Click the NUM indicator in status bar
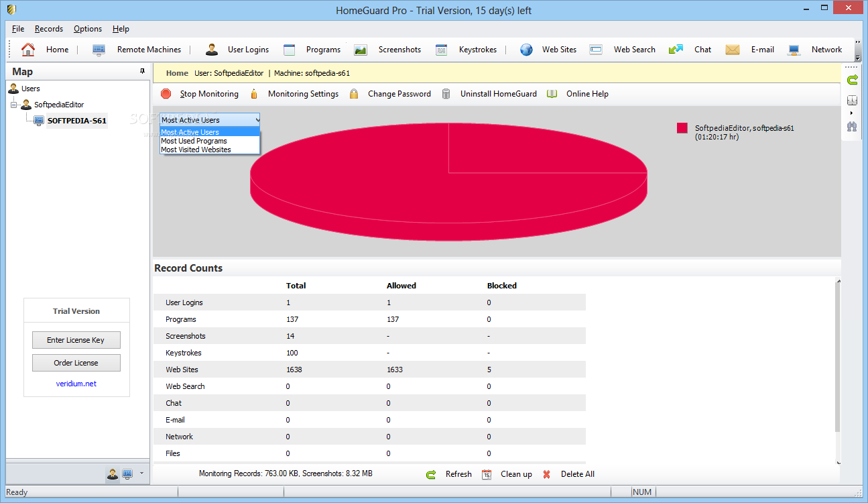The image size is (868, 503). (642, 492)
